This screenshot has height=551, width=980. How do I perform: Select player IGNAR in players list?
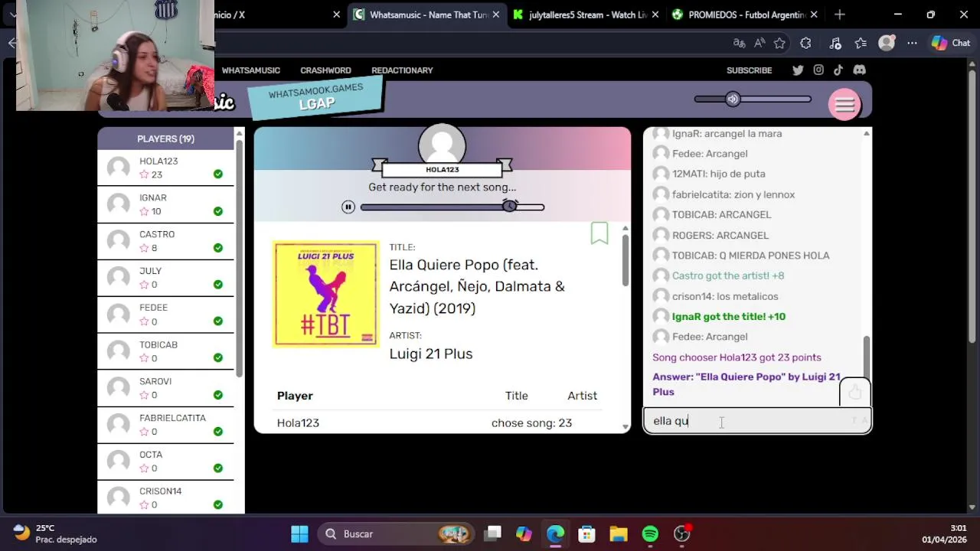pyautogui.click(x=165, y=204)
